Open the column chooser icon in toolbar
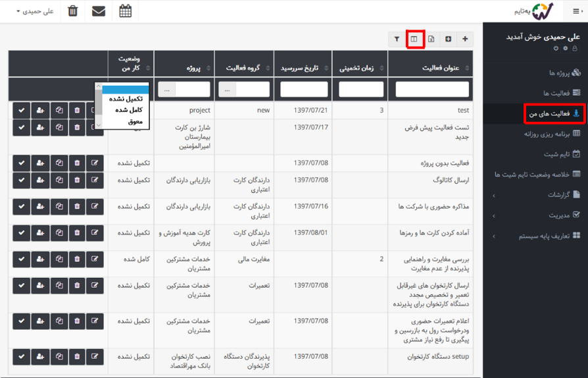Screen dimensions: 588x378 pyautogui.click(x=414, y=39)
